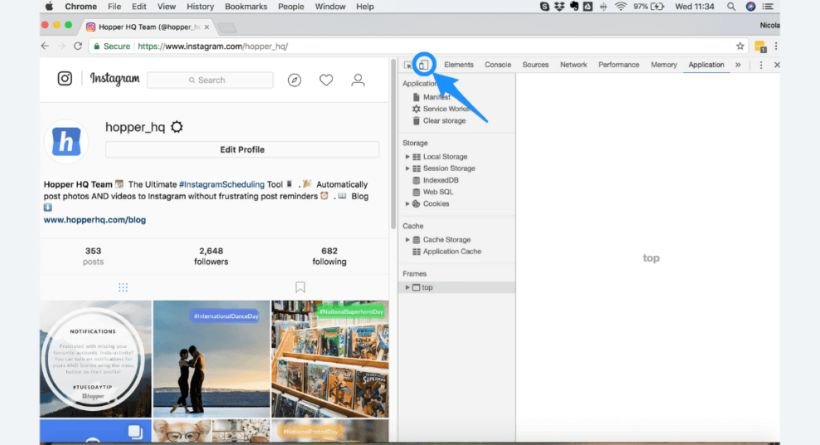Open macOS Spotlight search
The height and width of the screenshot is (445, 820).
(x=731, y=7)
